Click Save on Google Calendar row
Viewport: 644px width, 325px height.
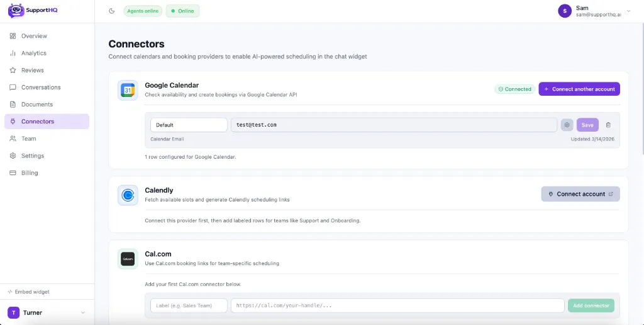pos(587,125)
